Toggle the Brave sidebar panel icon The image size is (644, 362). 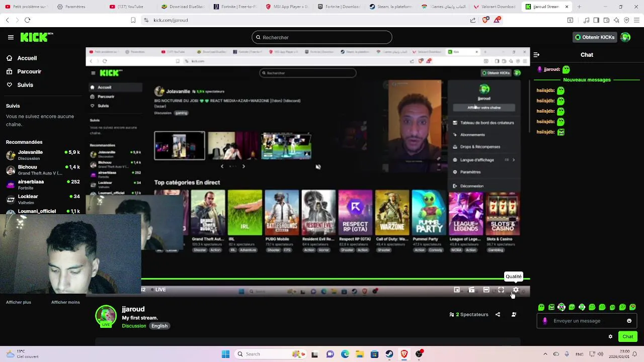pyautogui.click(x=596, y=20)
